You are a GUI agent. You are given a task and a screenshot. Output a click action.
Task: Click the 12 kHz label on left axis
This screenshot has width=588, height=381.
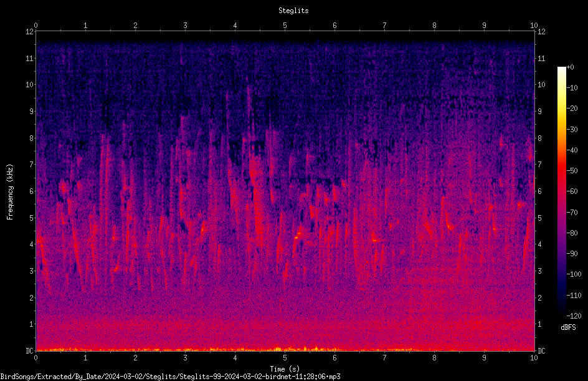[x=30, y=32]
